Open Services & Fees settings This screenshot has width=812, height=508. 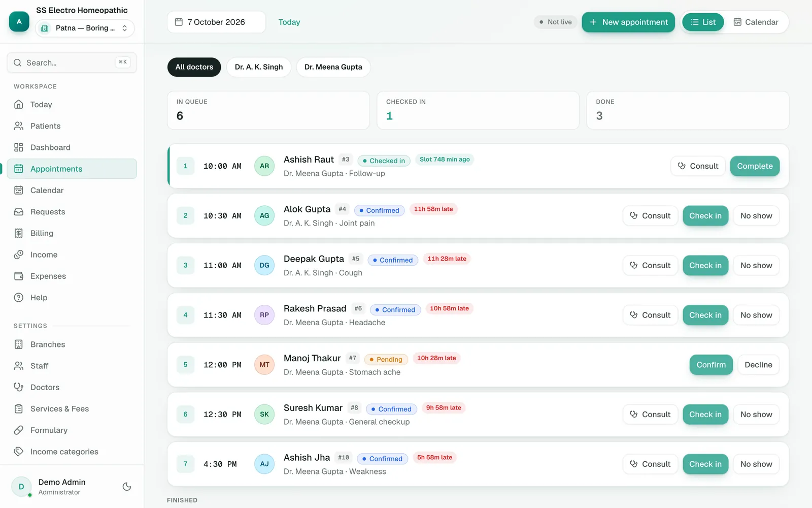pos(72,409)
